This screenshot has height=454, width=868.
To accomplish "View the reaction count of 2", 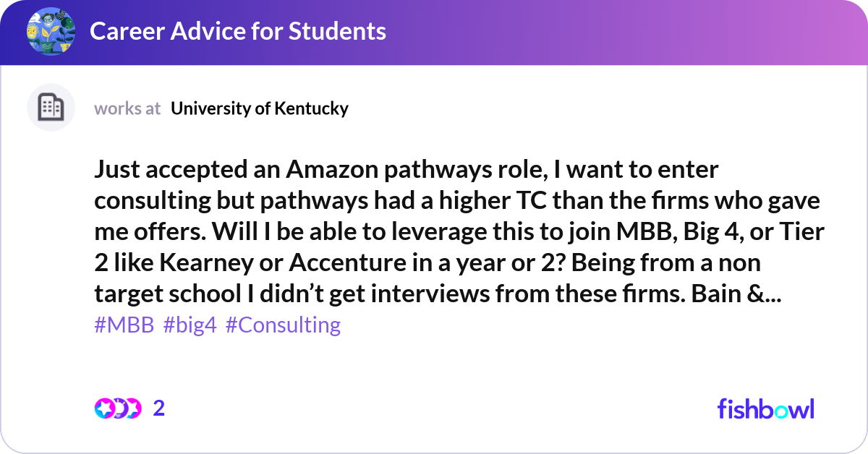I will [159, 408].
